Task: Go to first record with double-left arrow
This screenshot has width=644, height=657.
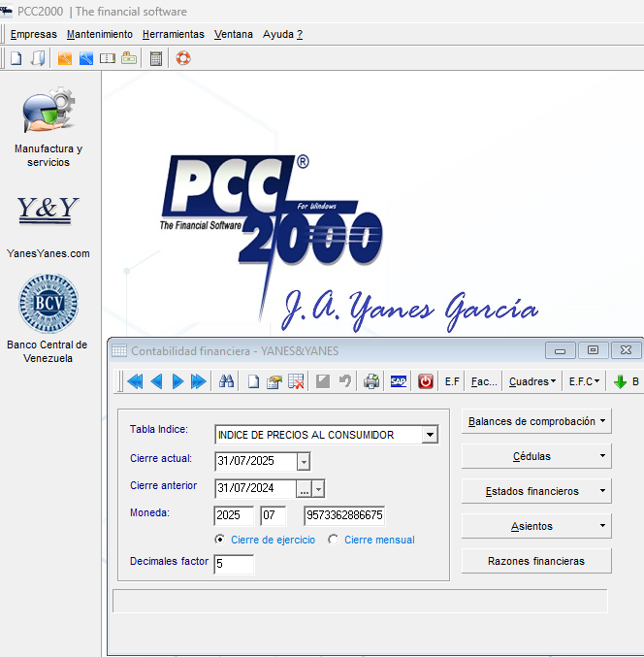Action: click(135, 381)
